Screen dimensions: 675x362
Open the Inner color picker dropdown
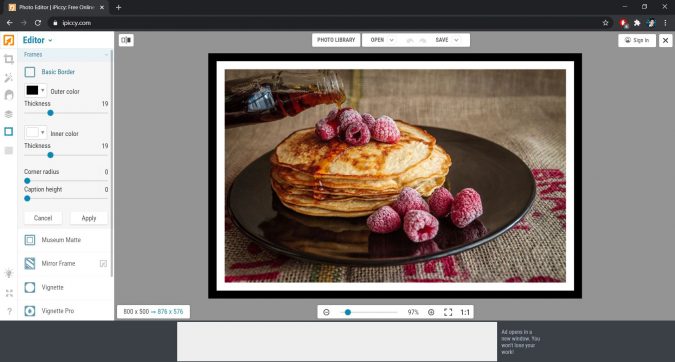[43, 133]
